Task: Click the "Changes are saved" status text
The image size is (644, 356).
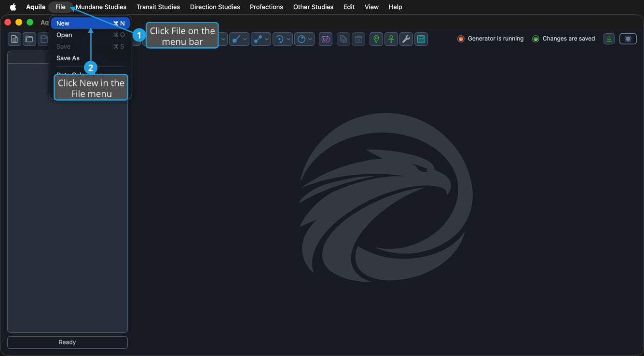Action: 569,39
